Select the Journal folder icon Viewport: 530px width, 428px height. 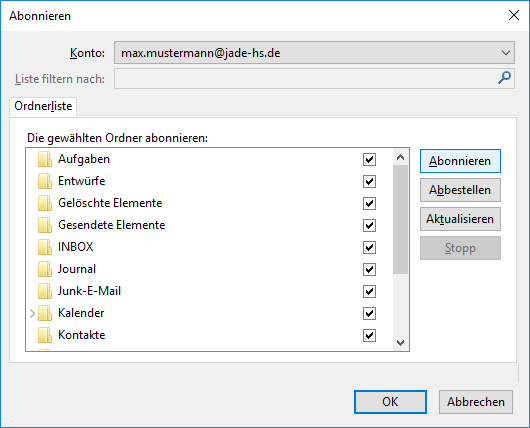click(45, 269)
